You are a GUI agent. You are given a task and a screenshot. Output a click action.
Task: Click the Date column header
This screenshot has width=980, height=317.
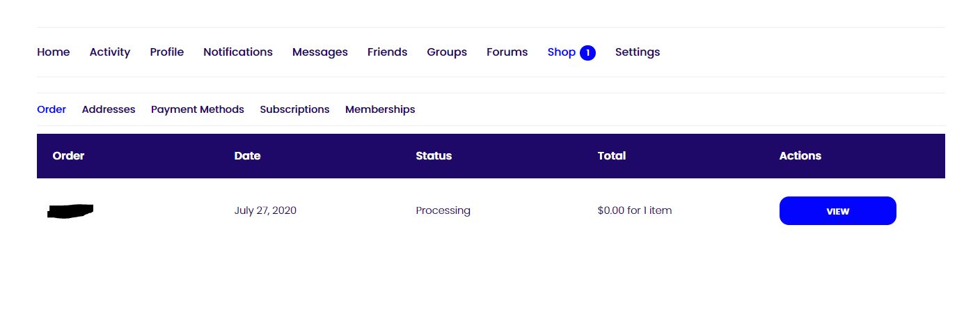tap(247, 156)
